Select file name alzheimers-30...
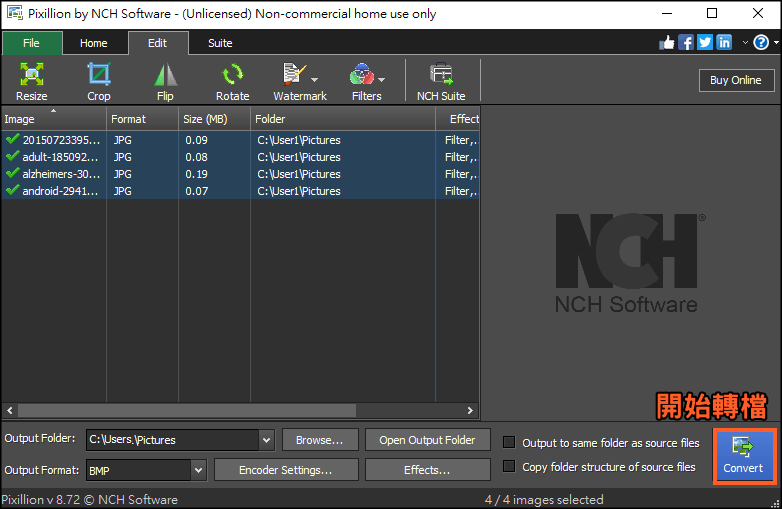This screenshot has height=509, width=782. pos(61,174)
